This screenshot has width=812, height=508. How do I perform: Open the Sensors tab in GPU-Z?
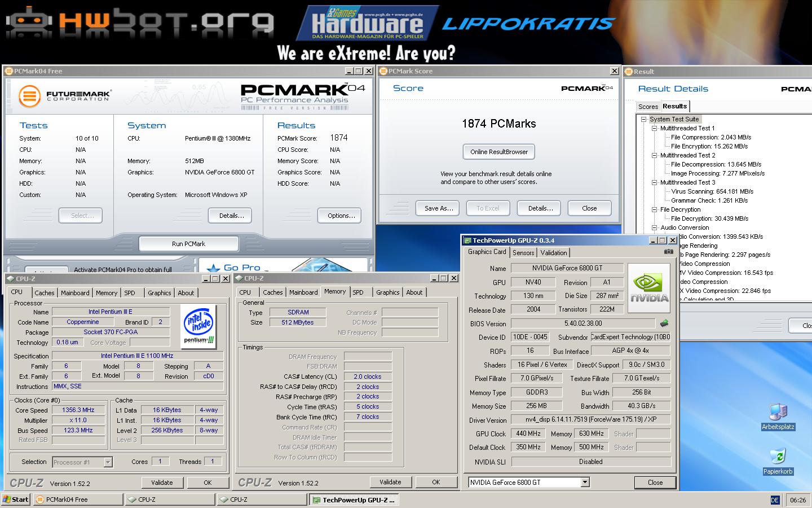click(x=523, y=253)
